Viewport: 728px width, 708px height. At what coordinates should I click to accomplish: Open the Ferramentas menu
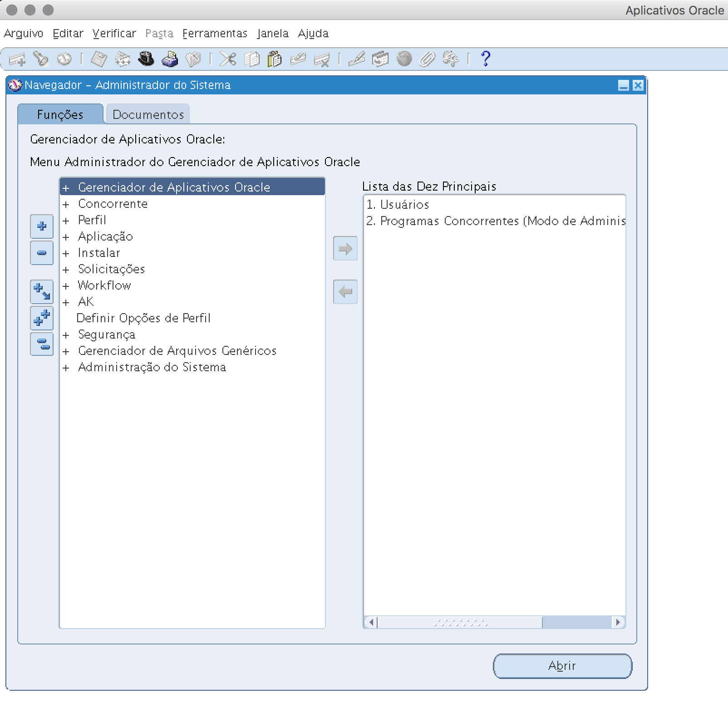(215, 34)
